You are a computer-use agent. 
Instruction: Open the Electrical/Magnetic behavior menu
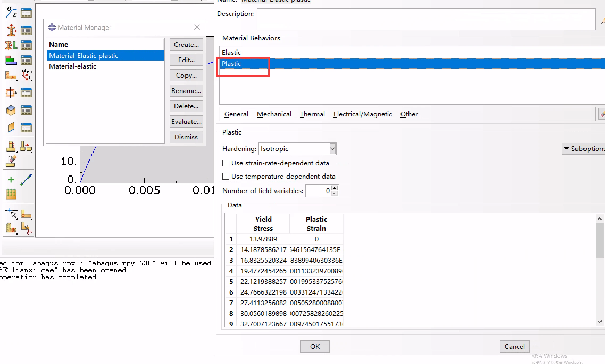coord(362,114)
